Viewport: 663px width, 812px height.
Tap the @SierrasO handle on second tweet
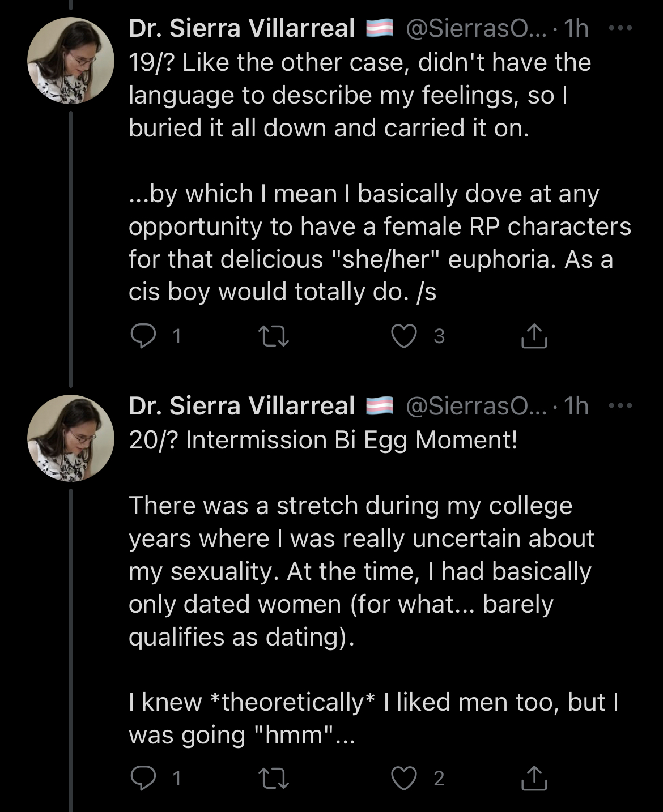tap(476, 406)
